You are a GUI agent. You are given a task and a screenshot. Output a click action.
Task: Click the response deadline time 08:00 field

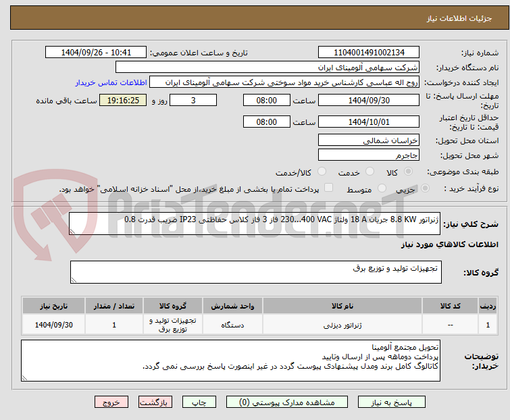click(266, 100)
